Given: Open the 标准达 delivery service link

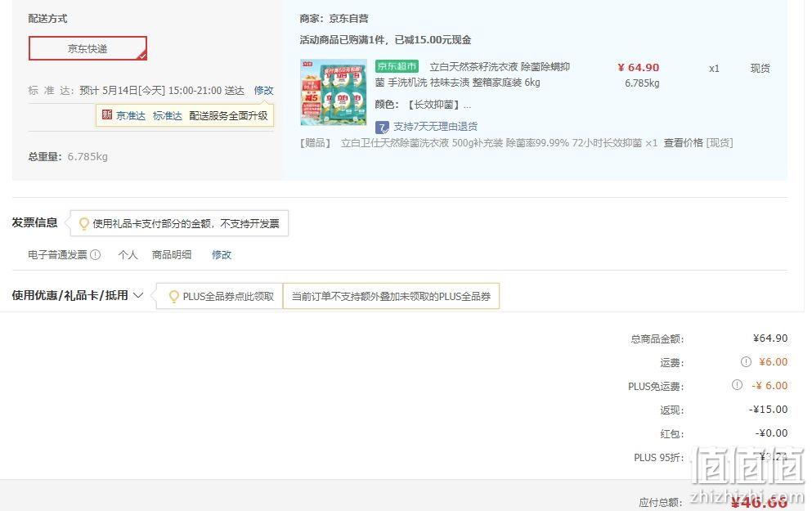Looking at the screenshot, I should click(x=168, y=115).
